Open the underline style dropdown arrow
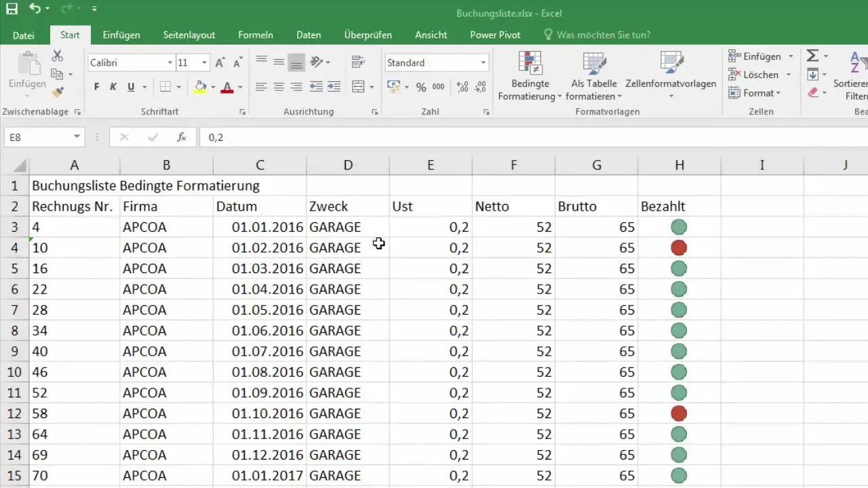 [x=144, y=87]
